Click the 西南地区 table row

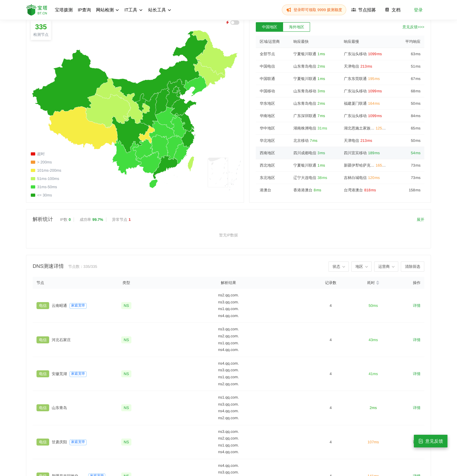(340, 153)
